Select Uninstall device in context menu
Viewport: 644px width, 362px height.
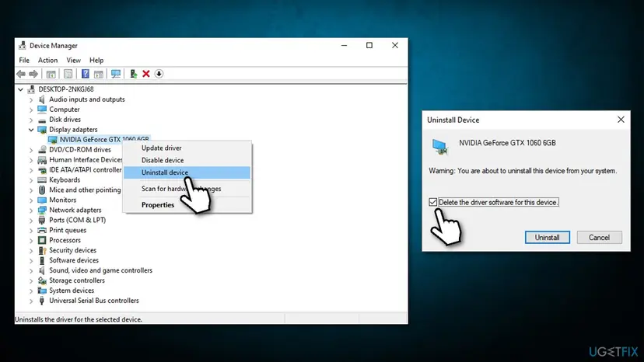(187, 172)
